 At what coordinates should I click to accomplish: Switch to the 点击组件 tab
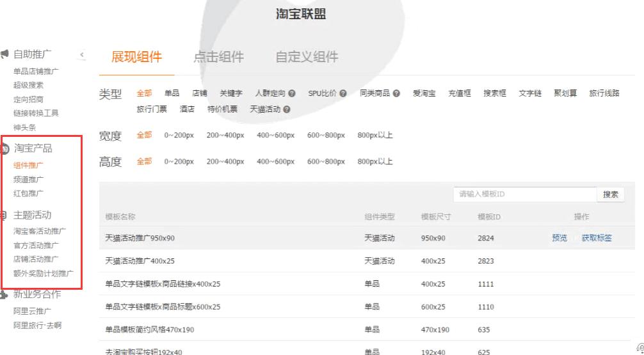[x=218, y=57]
